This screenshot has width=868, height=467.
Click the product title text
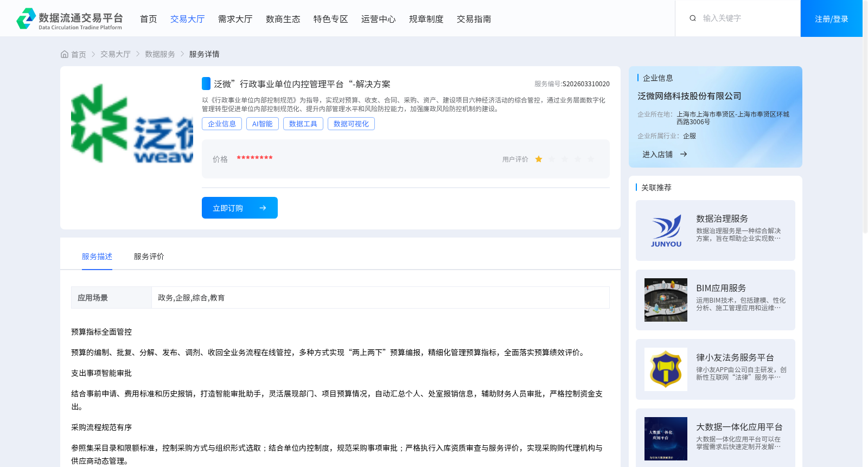[x=302, y=84]
